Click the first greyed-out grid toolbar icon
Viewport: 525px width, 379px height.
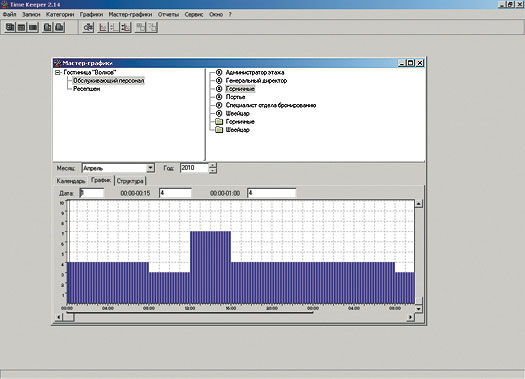click(x=141, y=27)
